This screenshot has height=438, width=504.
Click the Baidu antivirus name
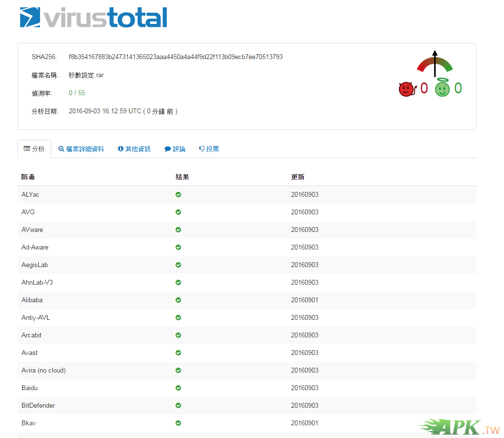click(30, 388)
